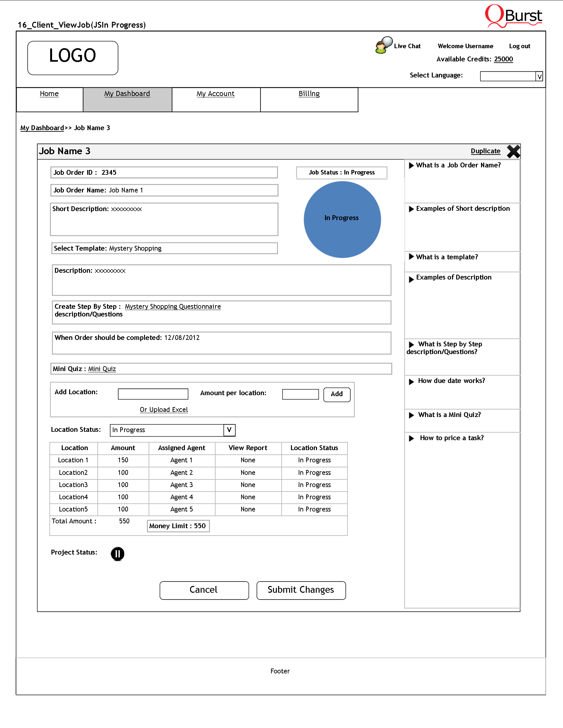Viewport: 563px width, 728px height.
Task: Open the Billing tab
Action: tap(309, 94)
